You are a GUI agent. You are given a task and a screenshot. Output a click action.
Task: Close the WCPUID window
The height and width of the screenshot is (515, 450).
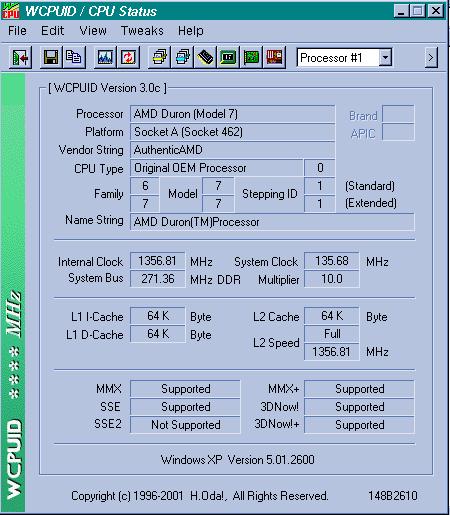[435, 11]
